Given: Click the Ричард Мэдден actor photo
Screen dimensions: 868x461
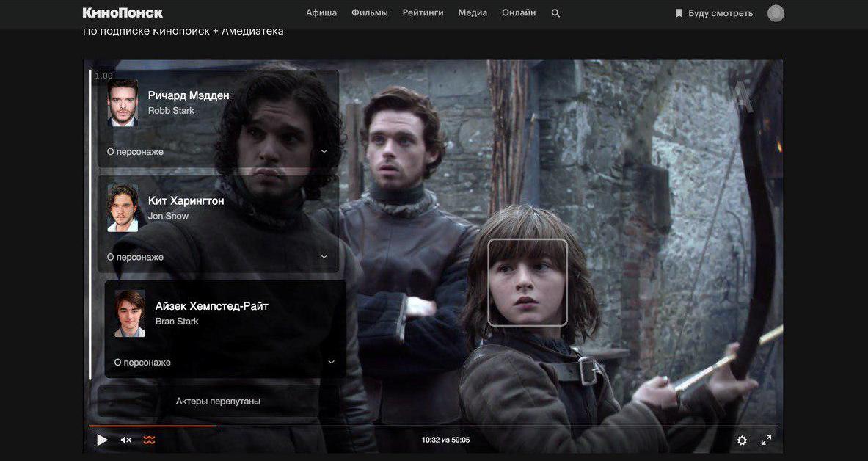Looking at the screenshot, I should click(123, 103).
